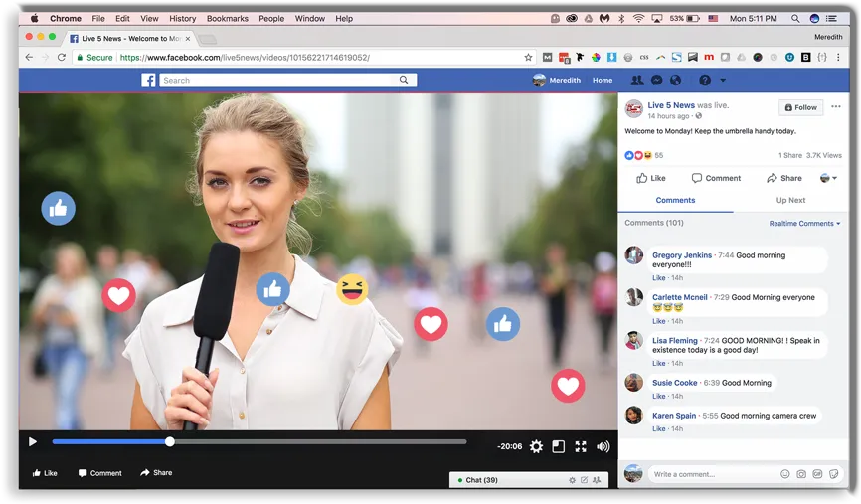Viewport: 861px width, 504px height.
Task: Attach a photo to comment
Action: tap(801, 474)
